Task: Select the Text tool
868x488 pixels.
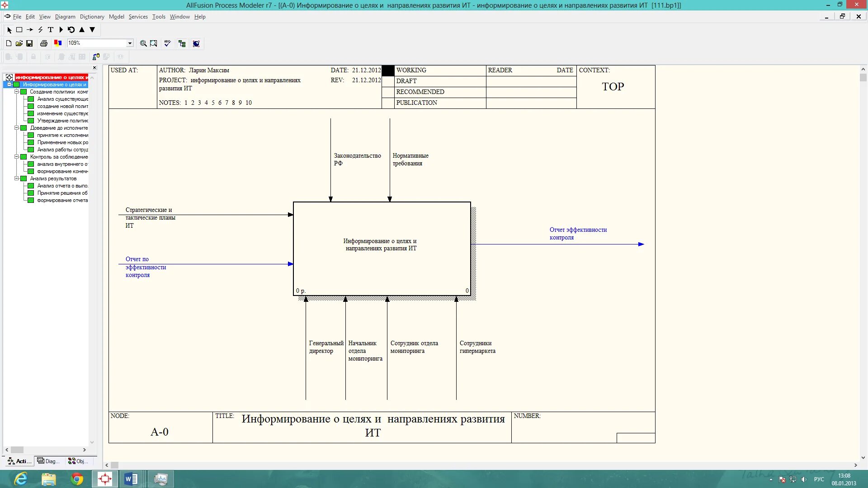Action: (x=51, y=30)
